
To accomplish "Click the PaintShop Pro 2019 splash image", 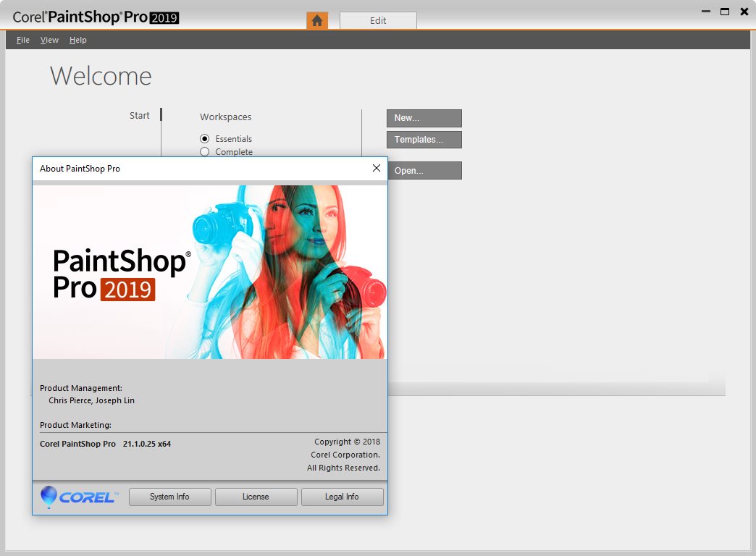I will tap(210, 272).
